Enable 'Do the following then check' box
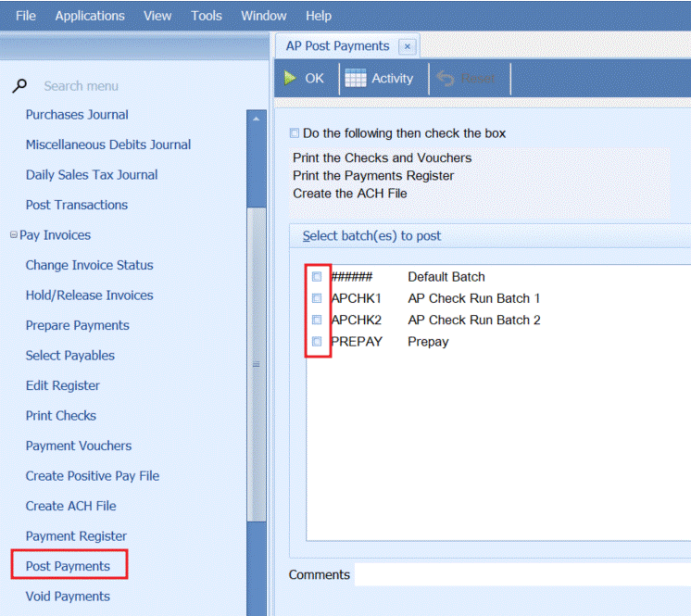Viewport: 691px width, 616px height. 295,133
